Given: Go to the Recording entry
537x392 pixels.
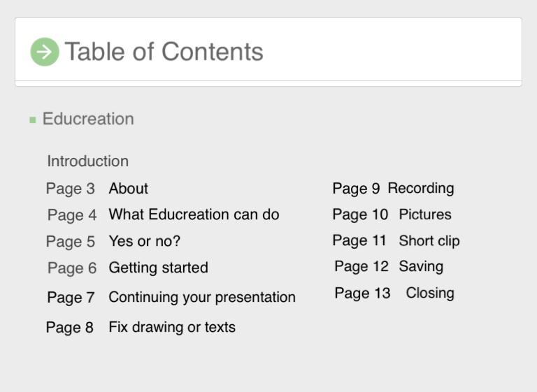Looking at the screenshot, I should pos(420,188).
